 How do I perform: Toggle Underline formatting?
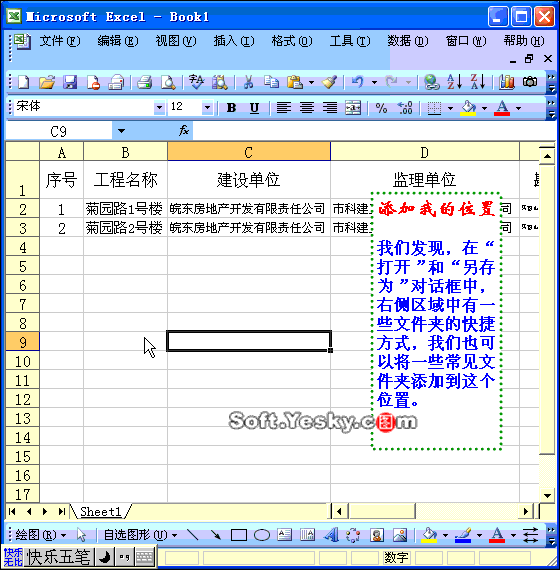[x=255, y=108]
